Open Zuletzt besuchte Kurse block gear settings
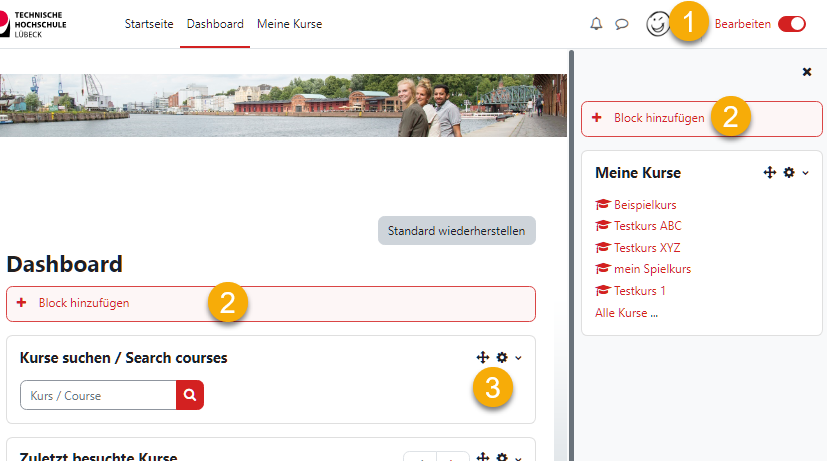 502,457
